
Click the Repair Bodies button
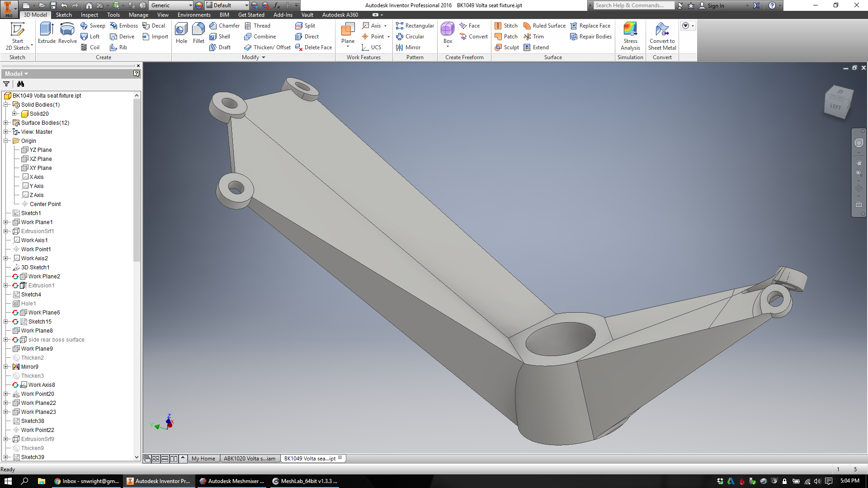pyautogui.click(x=591, y=37)
